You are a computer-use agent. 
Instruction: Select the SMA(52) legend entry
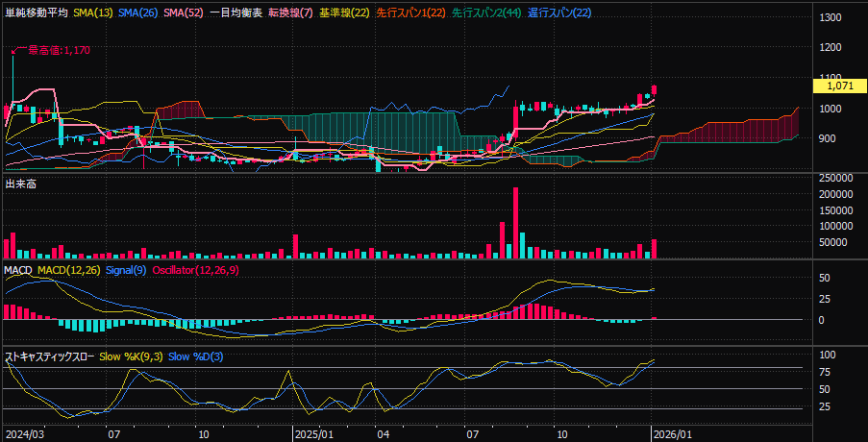[x=184, y=13]
